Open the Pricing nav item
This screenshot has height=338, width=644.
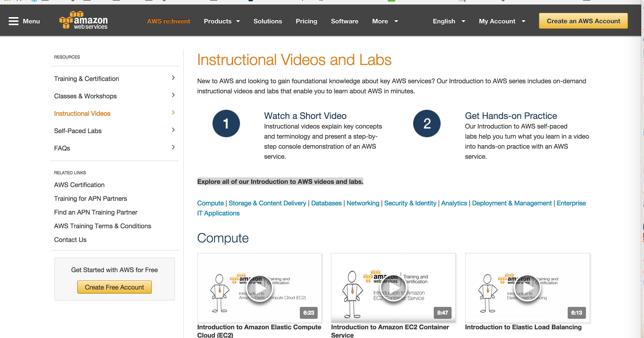306,21
